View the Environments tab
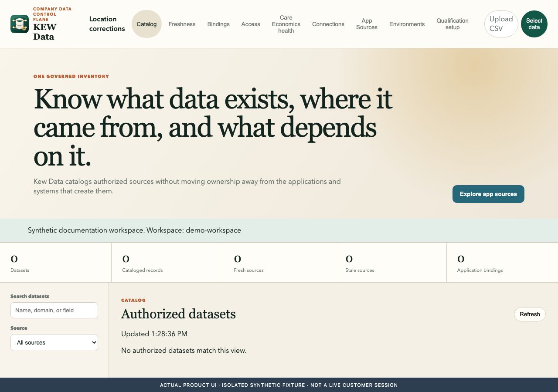Viewport: 558px width, 392px height. coord(407,24)
